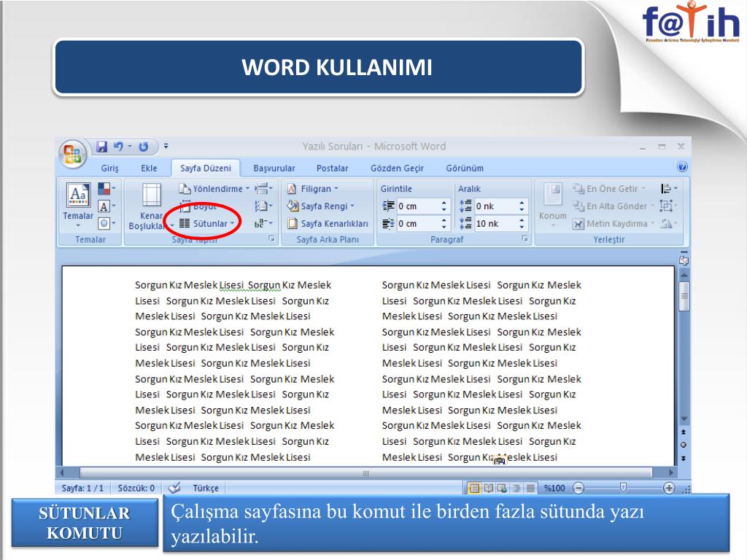This screenshot has height=560, width=747.
Task: Open the Align icon right of En Öne Getir
Action: coord(668,189)
